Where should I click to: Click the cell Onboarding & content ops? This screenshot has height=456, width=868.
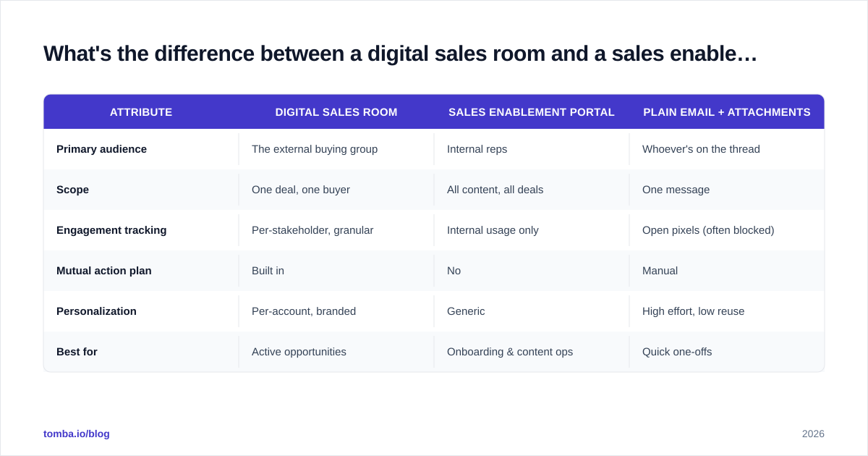click(x=510, y=352)
